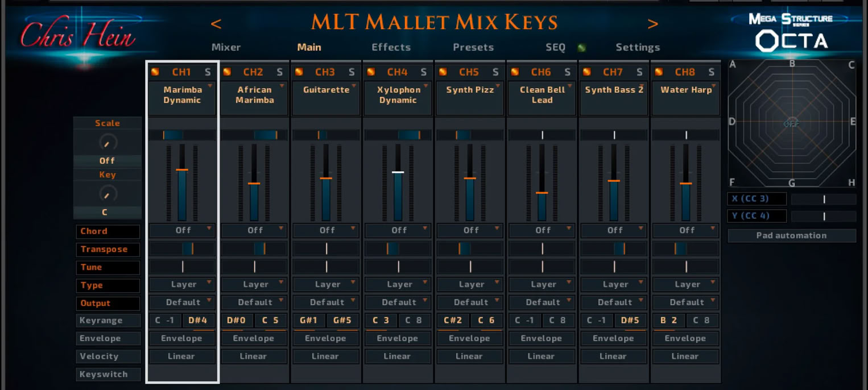868x390 pixels.
Task: Open Marimba Dynamic instrument dropdown
Action: 183,98
